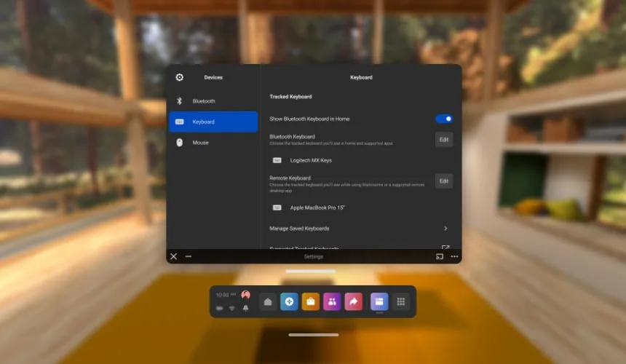Click Edit button for Bluetooth Keyboard
Viewport: 626px width, 364px height.
pos(444,140)
